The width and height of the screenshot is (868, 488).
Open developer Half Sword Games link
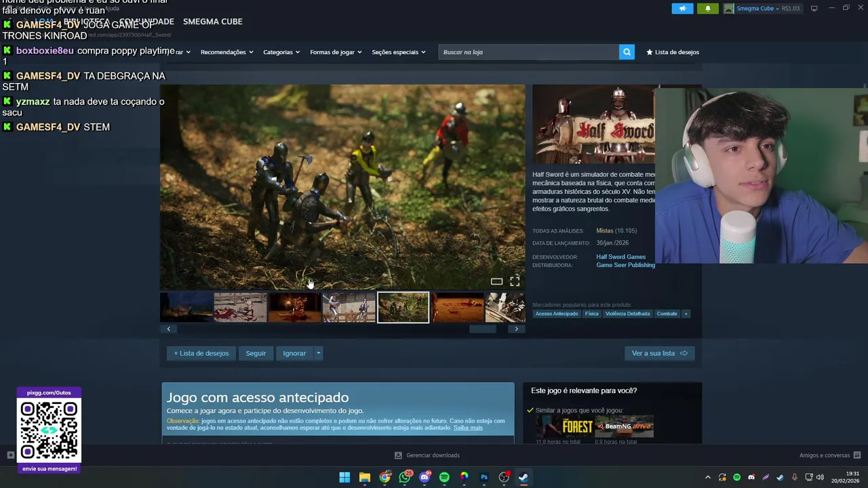click(x=620, y=257)
